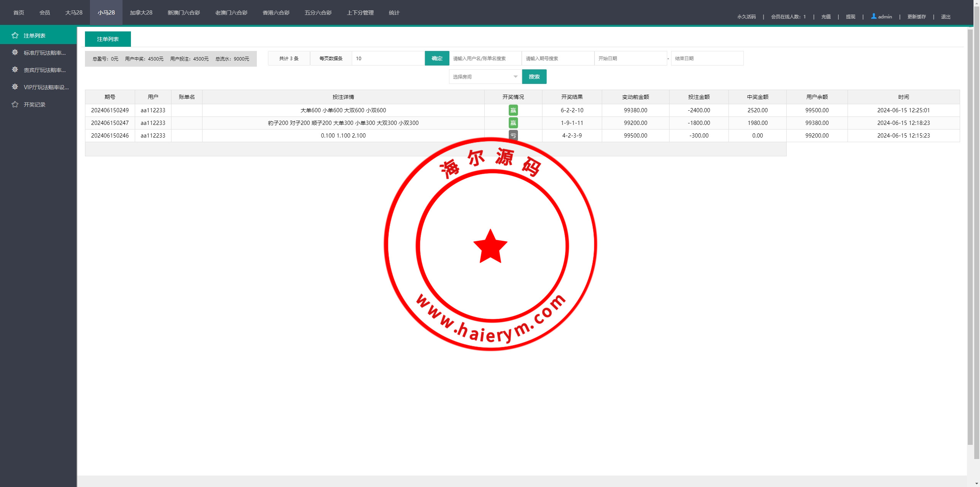This screenshot has width=980, height=487.
Task: Click the 退出 logout link
Action: [x=946, y=16]
